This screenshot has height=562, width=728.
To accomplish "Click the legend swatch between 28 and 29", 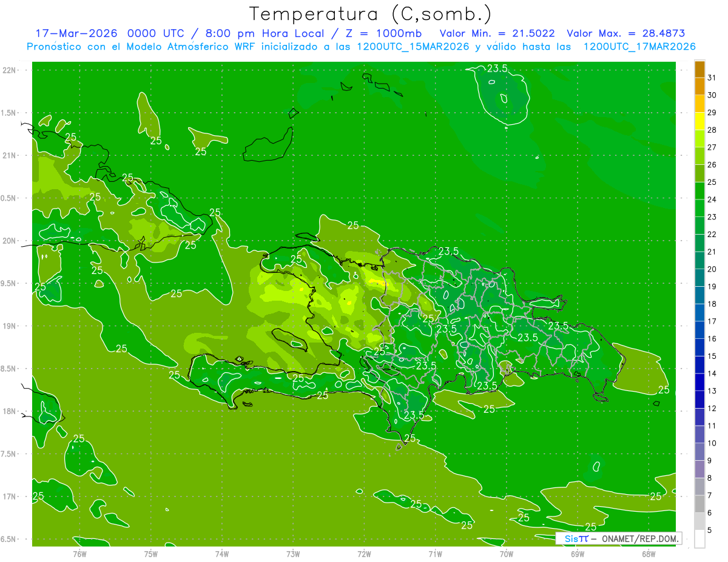I will pos(699,121).
